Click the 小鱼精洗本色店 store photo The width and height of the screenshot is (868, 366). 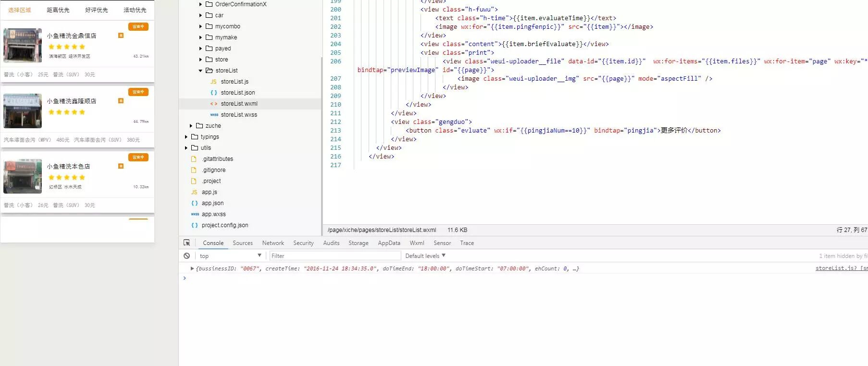pyautogui.click(x=23, y=176)
